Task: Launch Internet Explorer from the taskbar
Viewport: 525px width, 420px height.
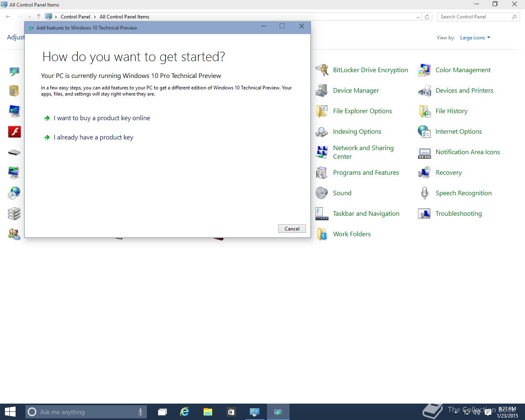Action: [x=185, y=412]
